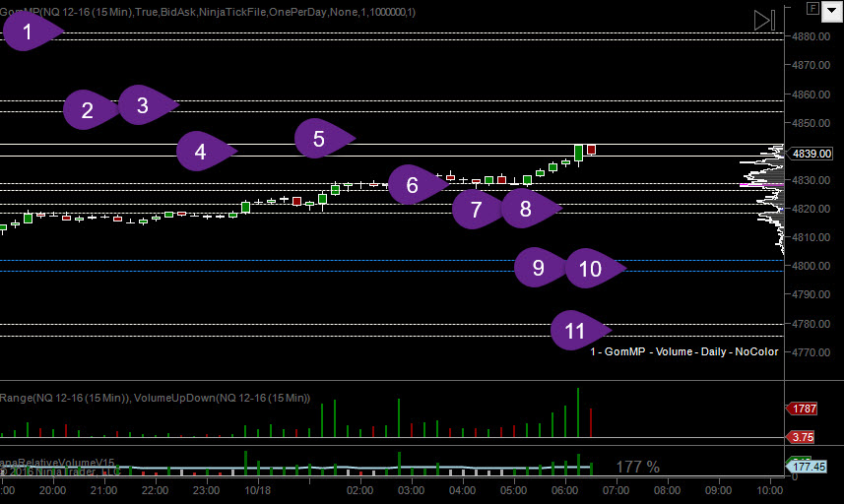Click the 06:00 time axis label
Screen dimensions: 844x504
pyautogui.click(x=564, y=490)
